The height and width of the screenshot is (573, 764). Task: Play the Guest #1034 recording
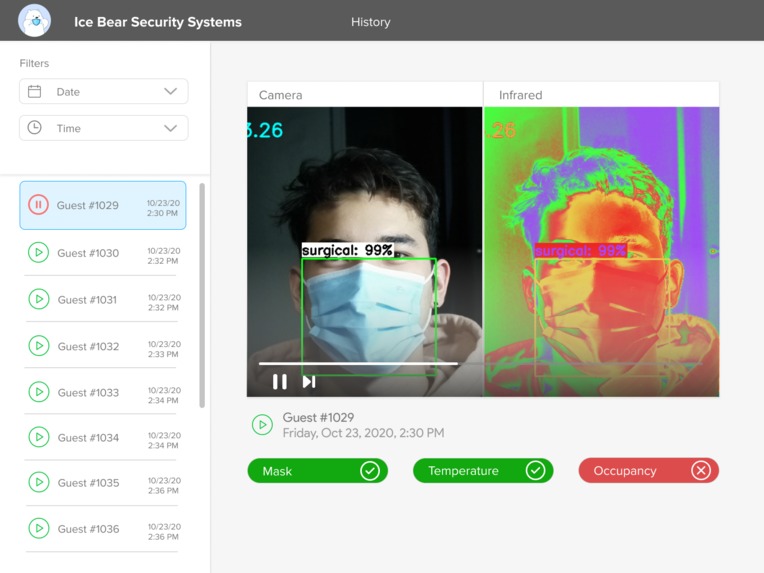(39, 437)
